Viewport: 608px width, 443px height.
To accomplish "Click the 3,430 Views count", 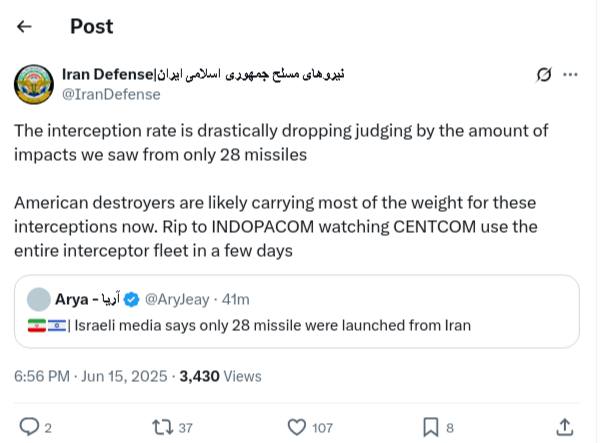I will tap(219, 376).
